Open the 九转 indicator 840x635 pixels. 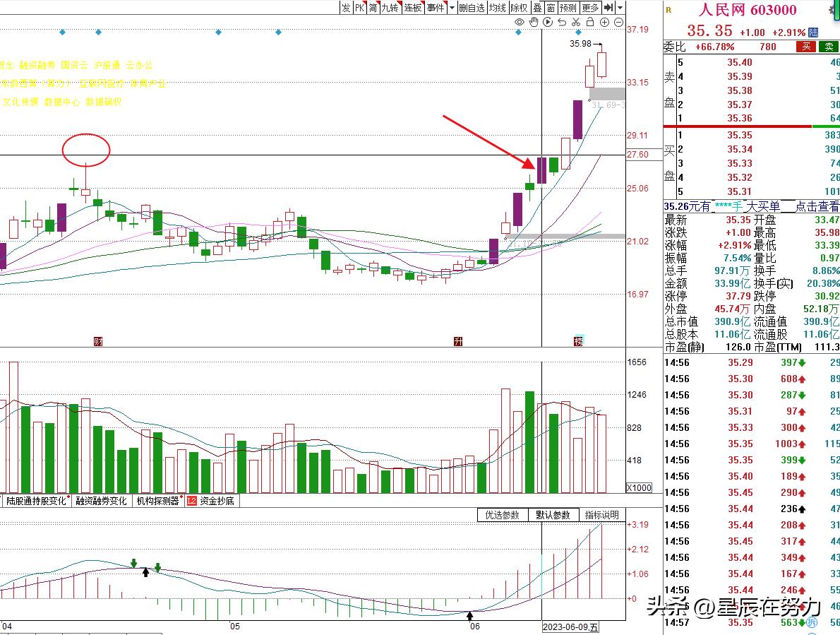tap(390, 8)
